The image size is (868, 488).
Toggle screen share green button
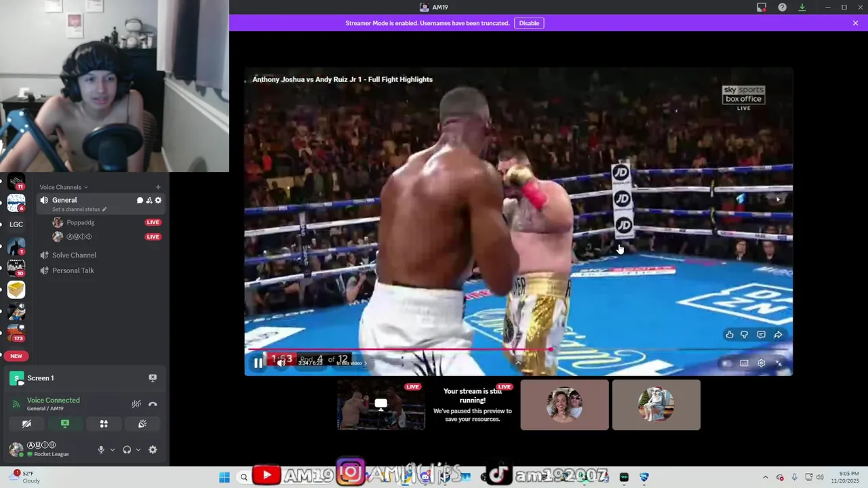pos(65,424)
